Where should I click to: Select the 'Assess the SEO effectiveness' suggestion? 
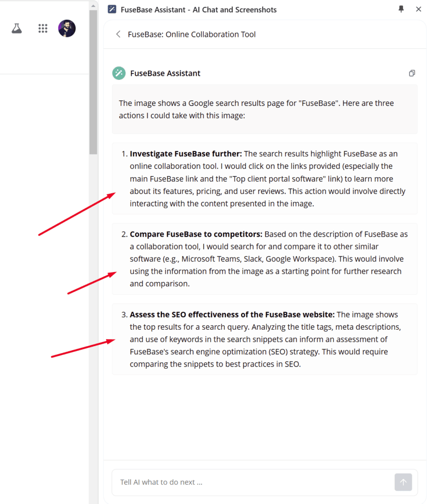265,339
